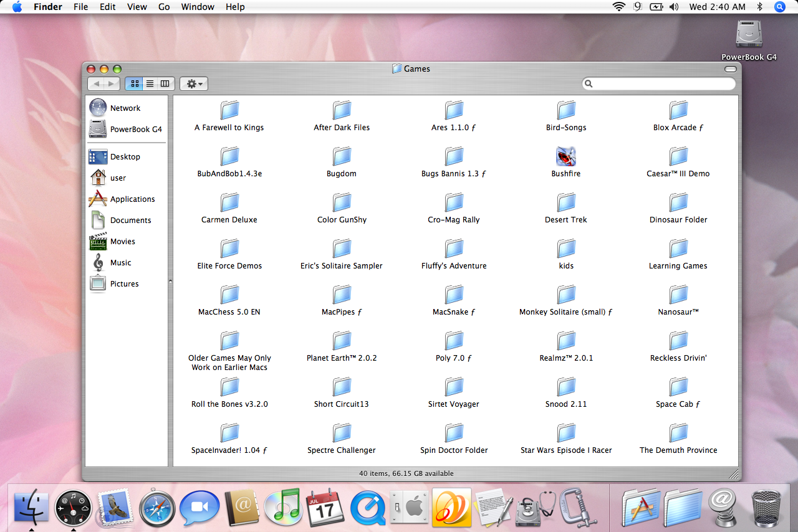The width and height of the screenshot is (798, 532).
Task: Select the "Planet Earth™ 2.0.2" label
Action: (342, 358)
